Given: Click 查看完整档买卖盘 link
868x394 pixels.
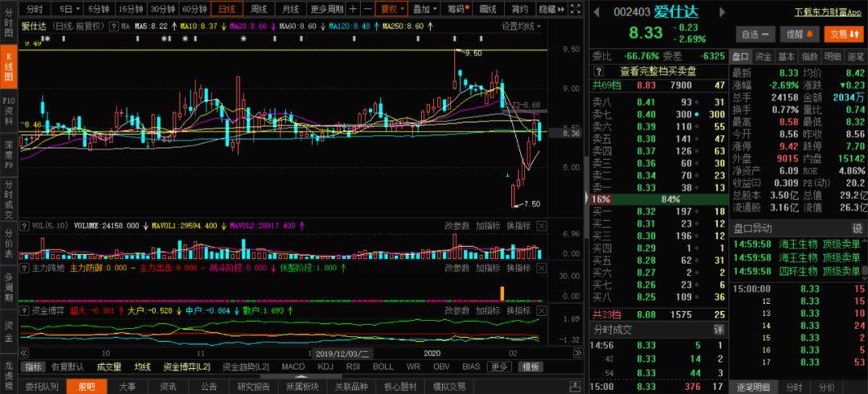Looking at the screenshot, I should click(x=657, y=71).
